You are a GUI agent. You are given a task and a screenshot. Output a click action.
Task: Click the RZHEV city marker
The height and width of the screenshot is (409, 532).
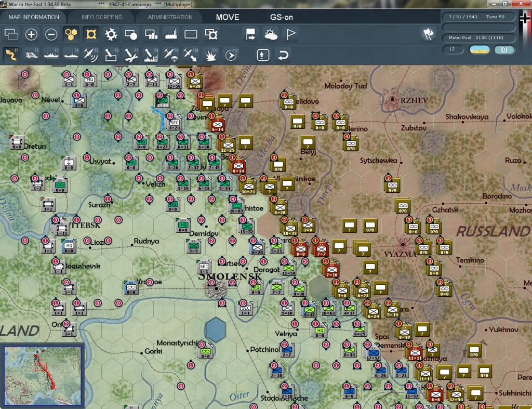pyautogui.click(x=393, y=99)
